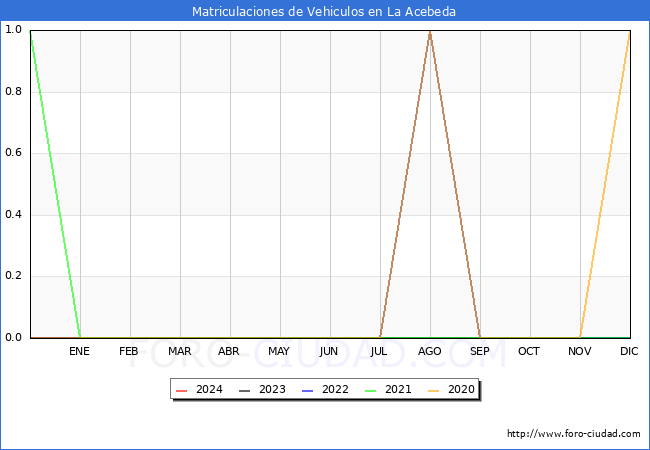The height and width of the screenshot is (450, 650).
Task: Select the 2021 legend entry
Action: point(388,390)
